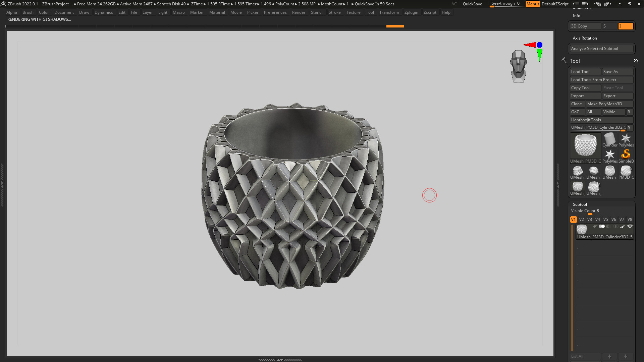Enable visibility set V2

[581, 220]
